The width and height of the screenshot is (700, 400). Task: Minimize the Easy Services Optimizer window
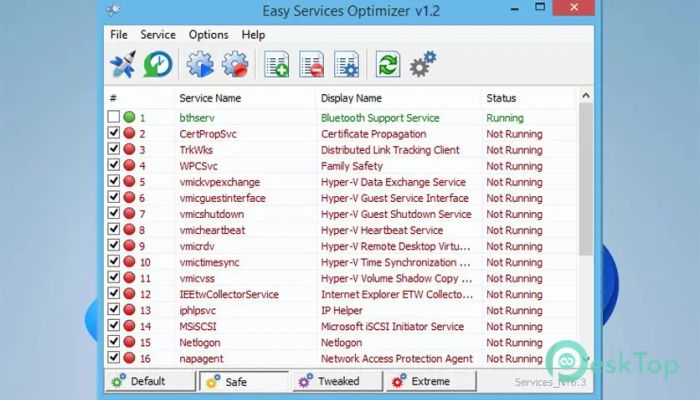(x=515, y=8)
